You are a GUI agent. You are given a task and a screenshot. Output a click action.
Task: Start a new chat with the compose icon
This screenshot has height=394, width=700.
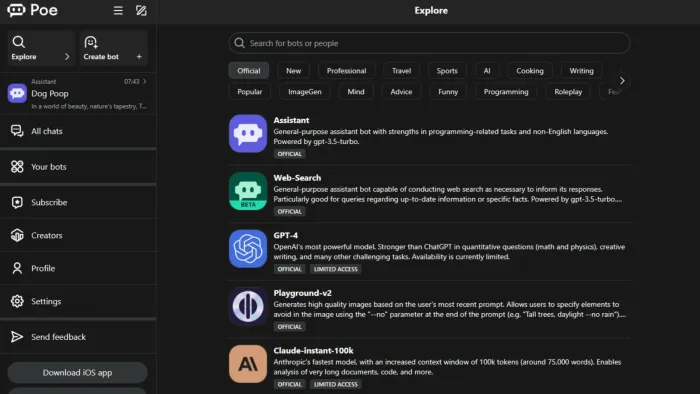click(141, 10)
